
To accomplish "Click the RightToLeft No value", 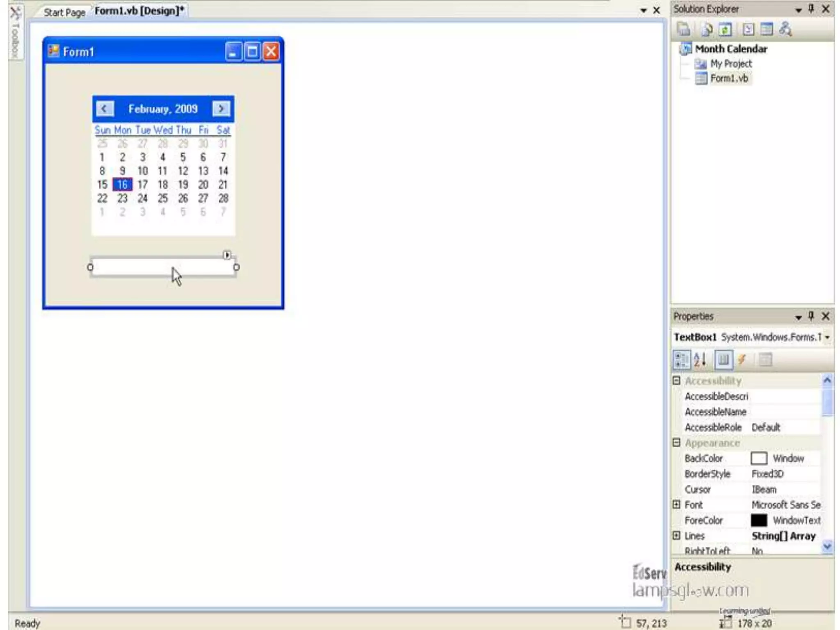I will coord(757,551).
